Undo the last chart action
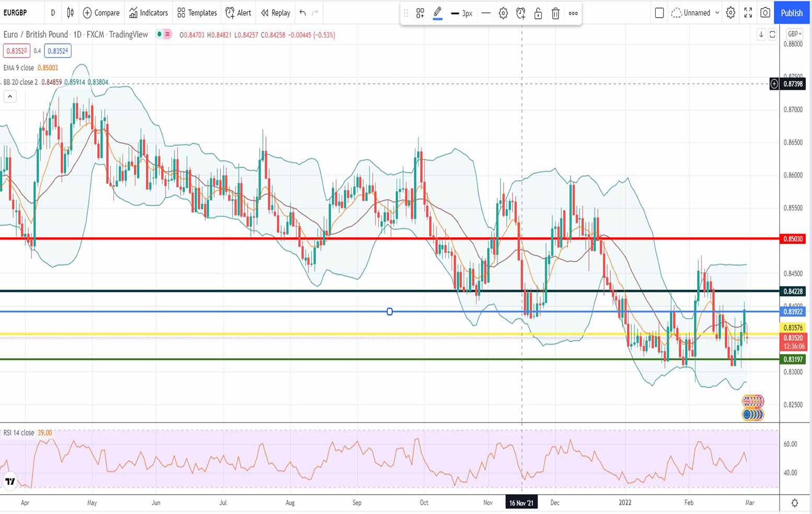Image resolution: width=812 pixels, height=514 pixels. tap(303, 13)
